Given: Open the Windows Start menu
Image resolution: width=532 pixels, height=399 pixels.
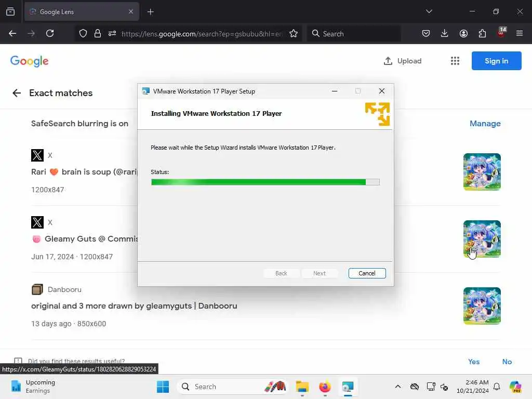Looking at the screenshot, I should click(x=163, y=387).
